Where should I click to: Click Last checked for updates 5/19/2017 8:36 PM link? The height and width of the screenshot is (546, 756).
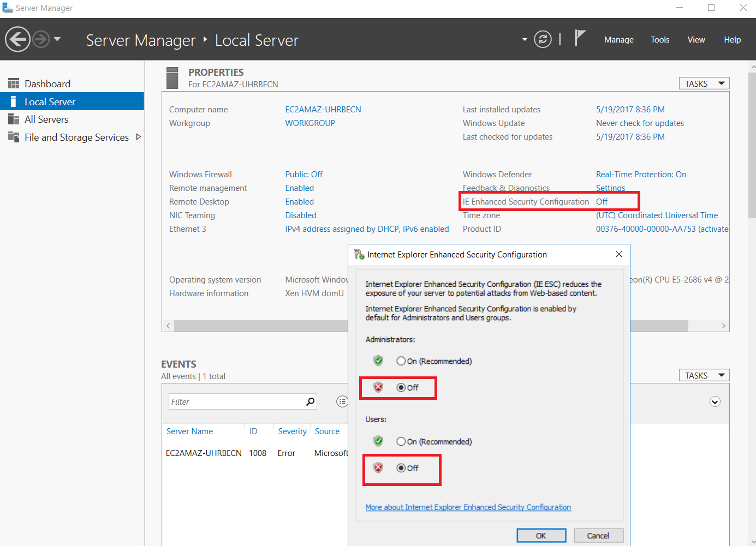630,137
